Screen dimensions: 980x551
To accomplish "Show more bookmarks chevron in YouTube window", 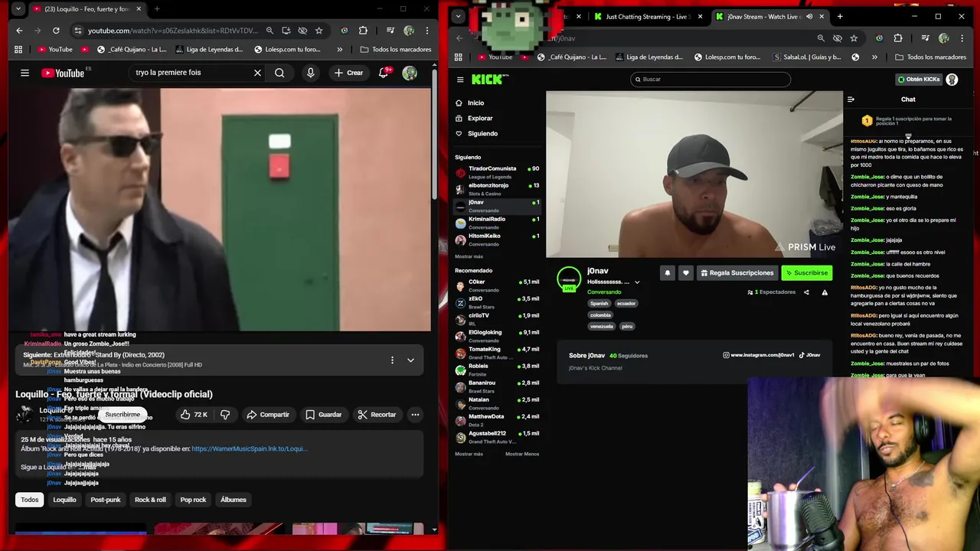I will point(339,49).
